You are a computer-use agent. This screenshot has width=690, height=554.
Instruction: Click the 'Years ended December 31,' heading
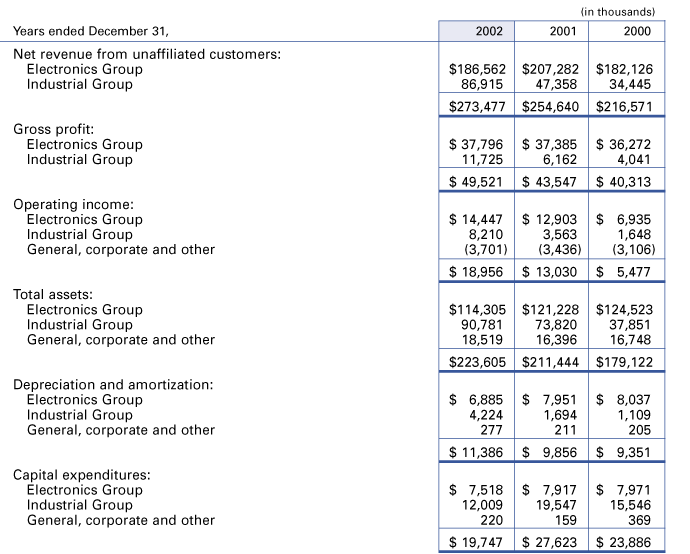[92, 32]
